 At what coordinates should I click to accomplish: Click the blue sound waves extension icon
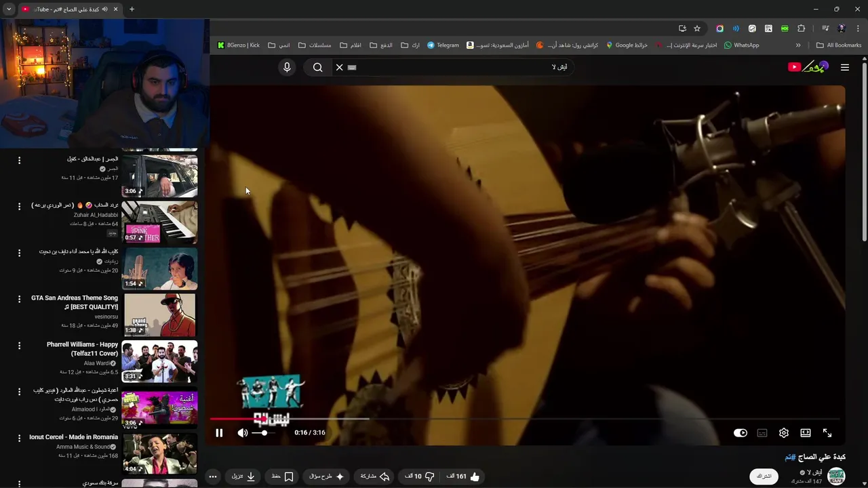click(736, 28)
